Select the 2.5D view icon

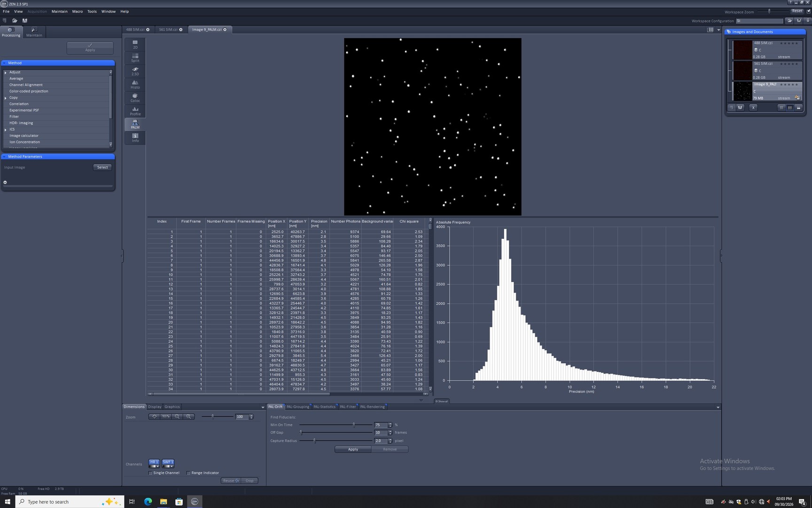[135, 71]
